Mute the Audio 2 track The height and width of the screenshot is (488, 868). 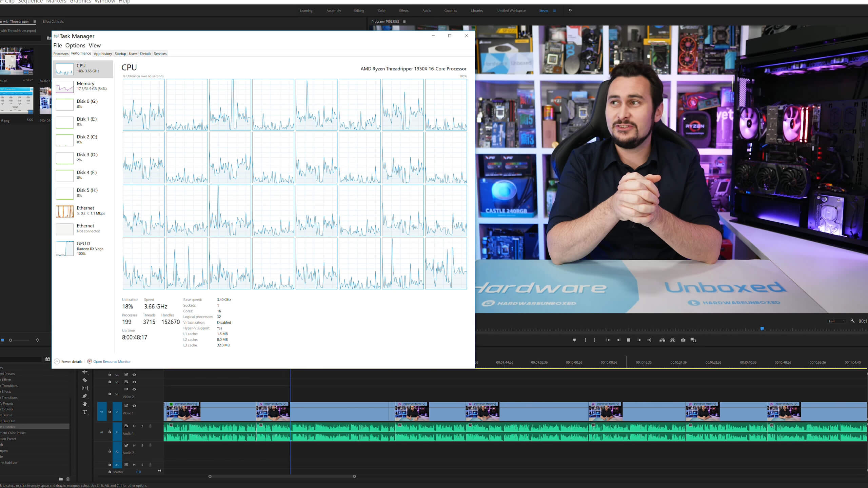[x=134, y=445]
